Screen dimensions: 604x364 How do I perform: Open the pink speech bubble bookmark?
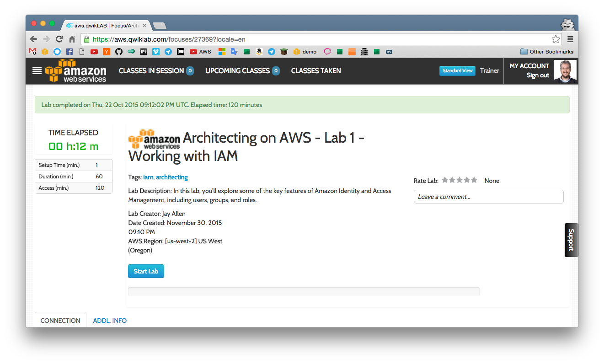pos(327,52)
